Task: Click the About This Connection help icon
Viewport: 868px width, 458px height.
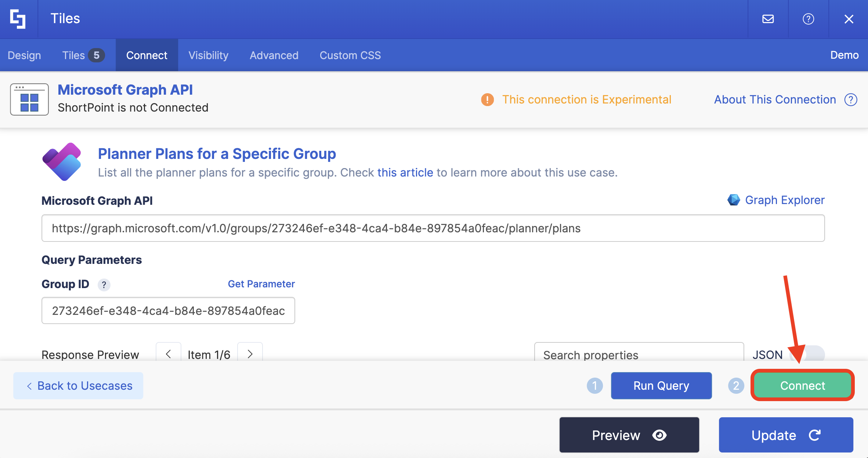Action: pos(850,99)
